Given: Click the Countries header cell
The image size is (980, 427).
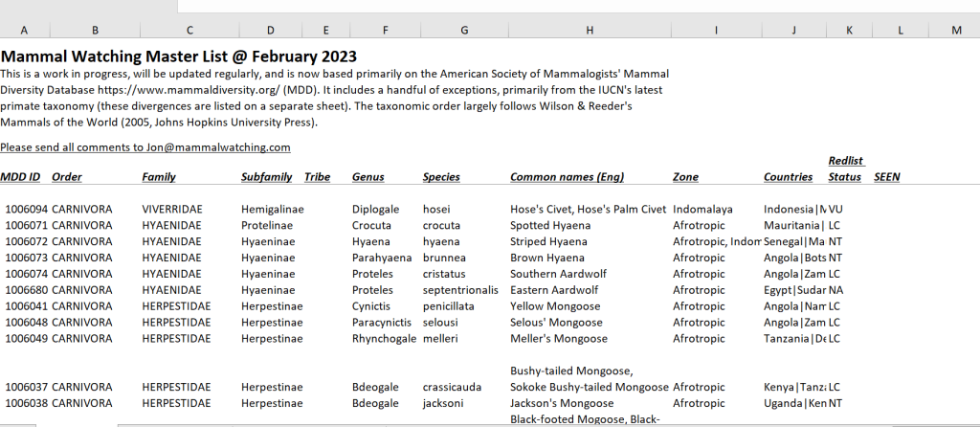Looking at the screenshot, I should 789,177.
